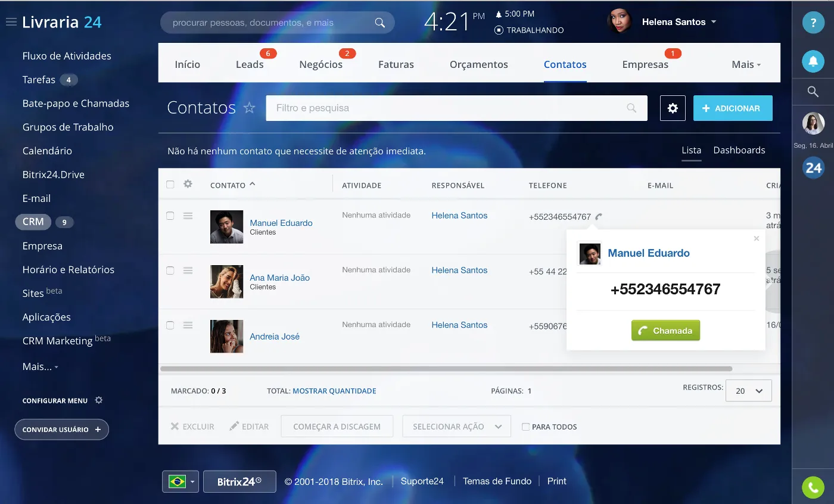Click call handset icon next to +552346554767

click(x=599, y=217)
